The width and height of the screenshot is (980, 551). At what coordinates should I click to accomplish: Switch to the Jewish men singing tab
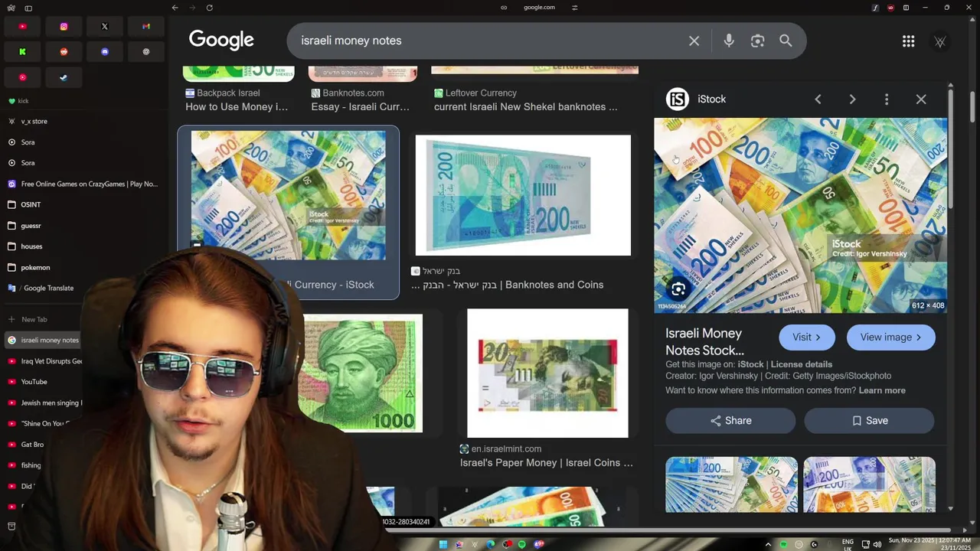click(44, 403)
